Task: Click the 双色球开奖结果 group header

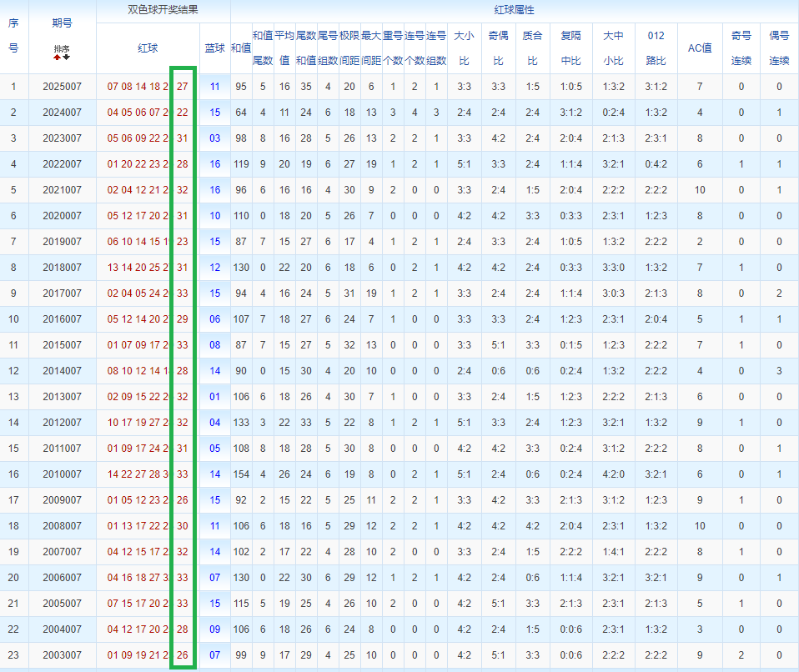Action: (x=163, y=11)
